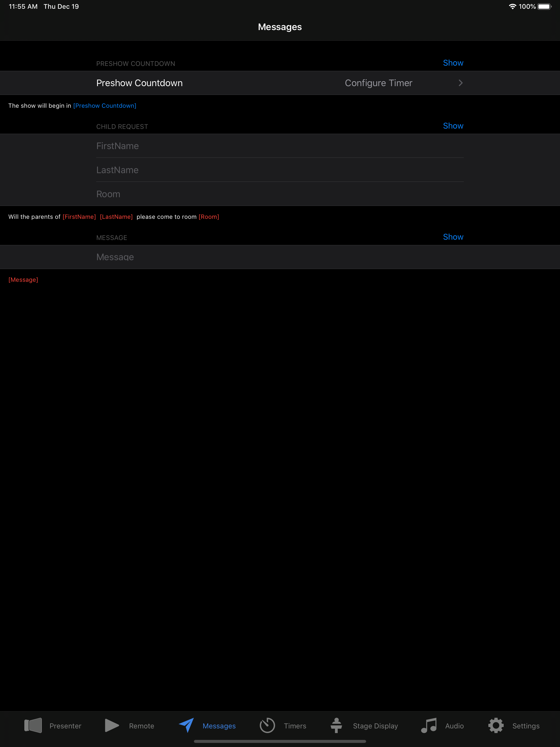Show the Preshow Countdown message
Viewport: 560px width, 747px height.
[x=453, y=63]
